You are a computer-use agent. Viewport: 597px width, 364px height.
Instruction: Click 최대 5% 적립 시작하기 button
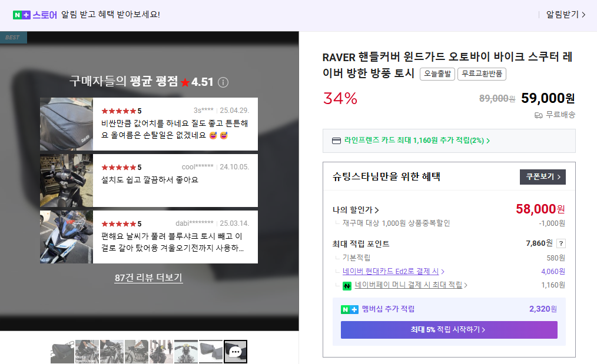point(449,330)
